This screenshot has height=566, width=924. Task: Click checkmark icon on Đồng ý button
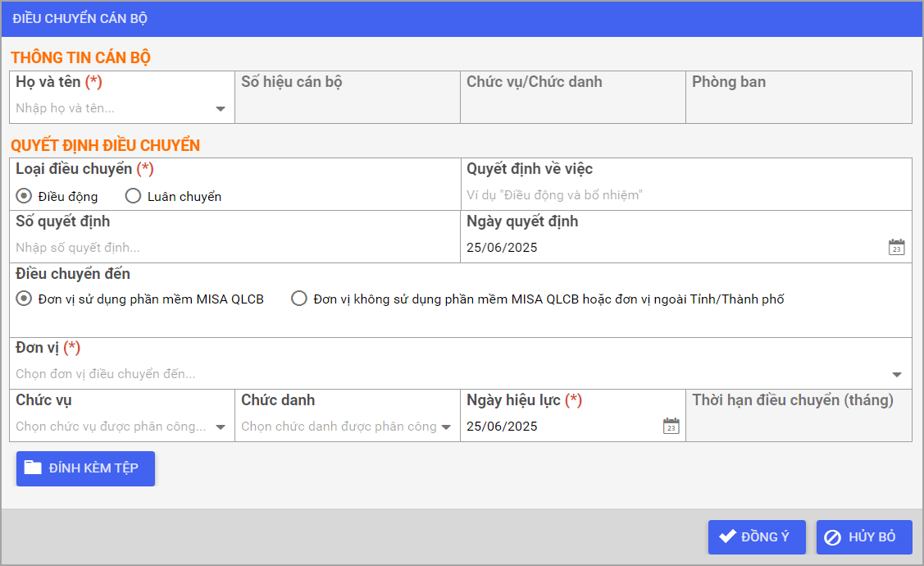[x=726, y=537]
